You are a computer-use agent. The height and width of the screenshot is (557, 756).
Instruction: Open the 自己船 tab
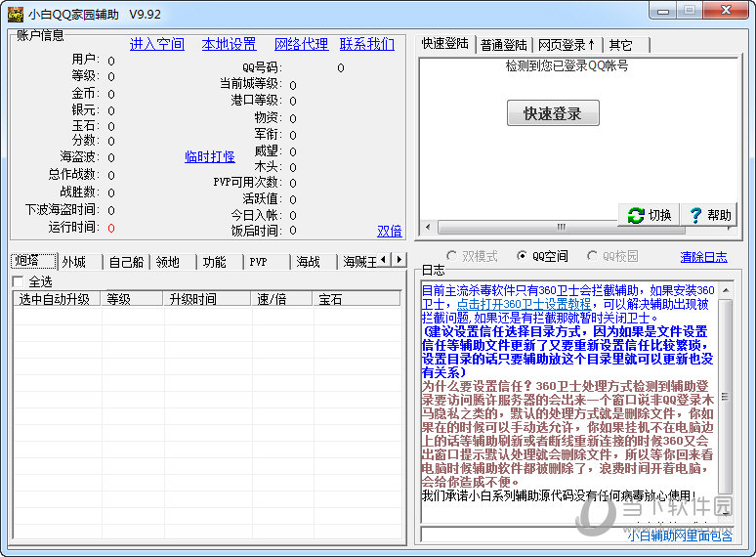pos(126,262)
